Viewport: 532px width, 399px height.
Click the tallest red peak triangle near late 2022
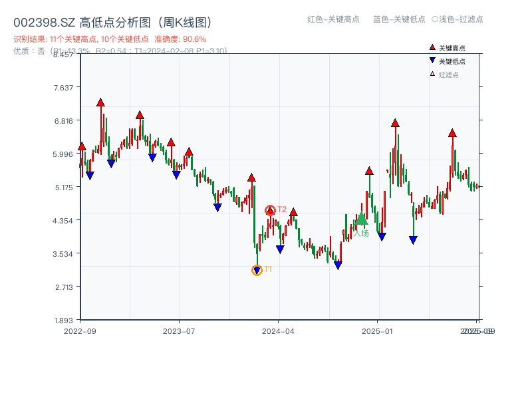pyautogui.click(x=100, y=102)
